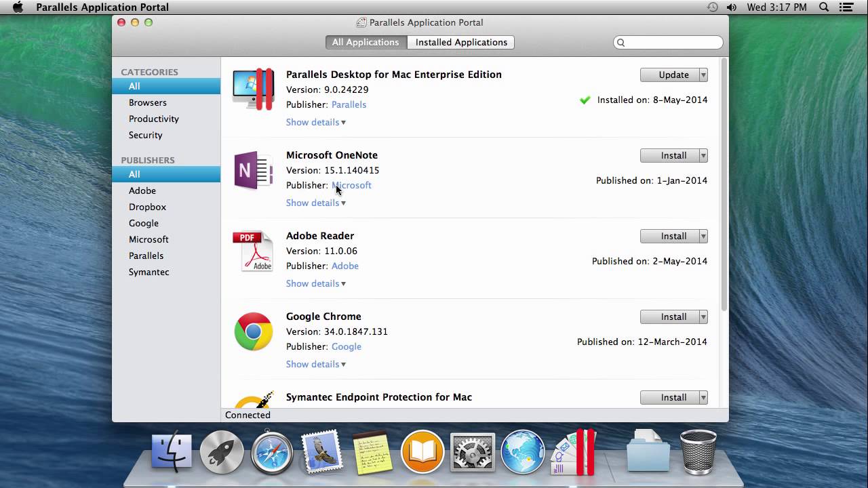868x488 pixels.
Task: Open Install dropdown arrow for Adobe Reader
Action: 703,236
